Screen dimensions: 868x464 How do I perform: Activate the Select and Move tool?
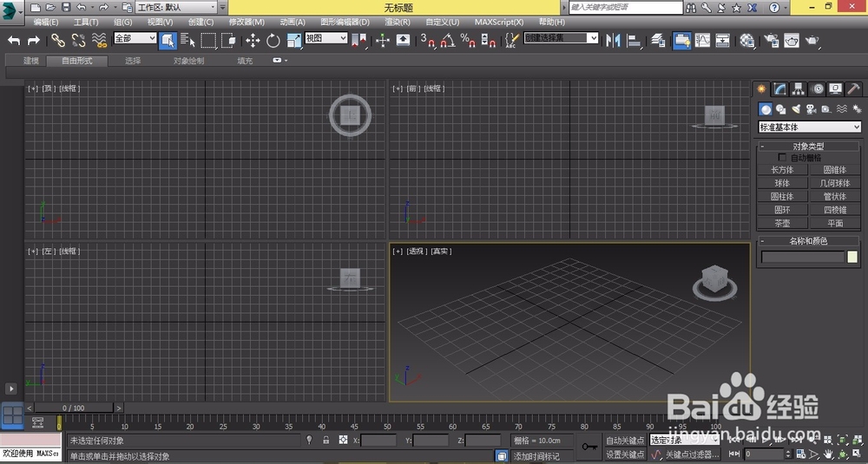pos(253,40)
